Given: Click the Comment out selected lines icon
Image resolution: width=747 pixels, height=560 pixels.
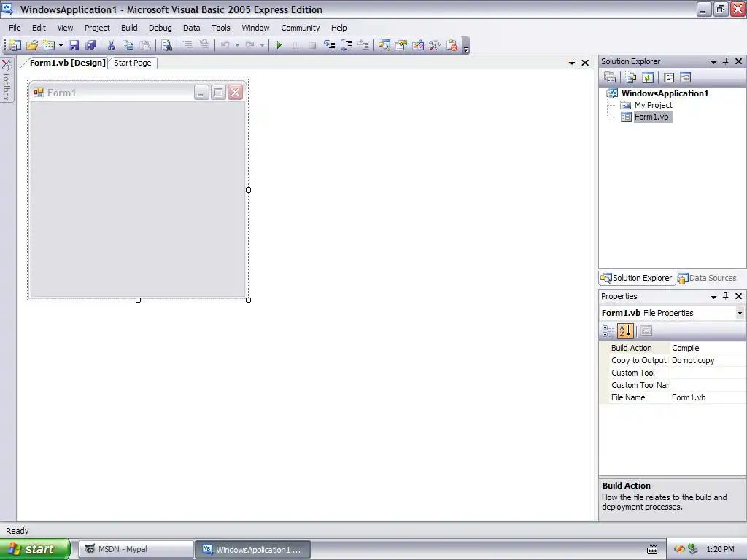Looking at the screenshot, I should coord(187,45).
